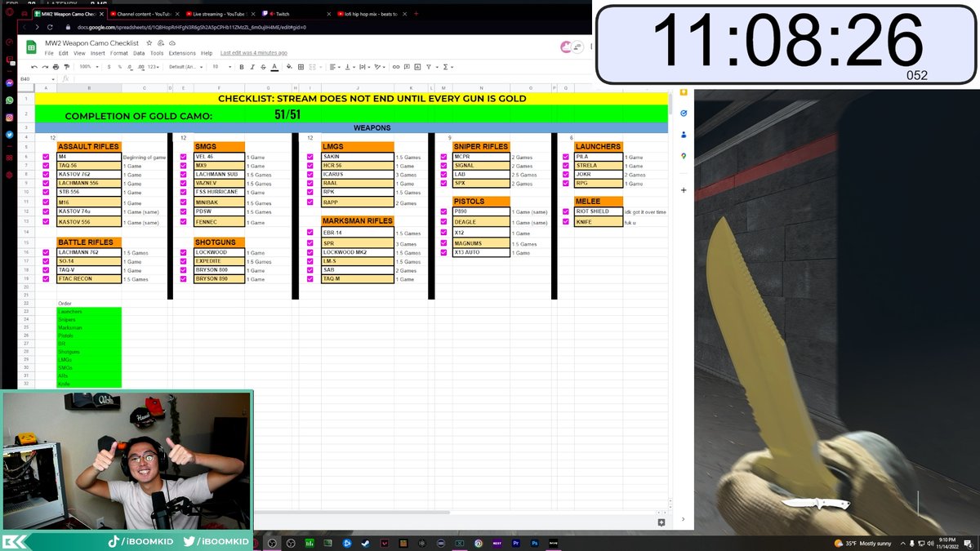
Task: Click the browser back arrow button
Action: tap(24, 27)
